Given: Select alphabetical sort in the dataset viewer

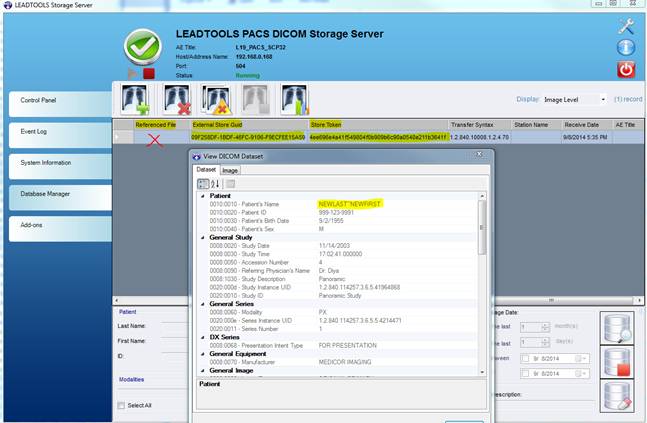Looking at the screenshot, I should [213, 183].
